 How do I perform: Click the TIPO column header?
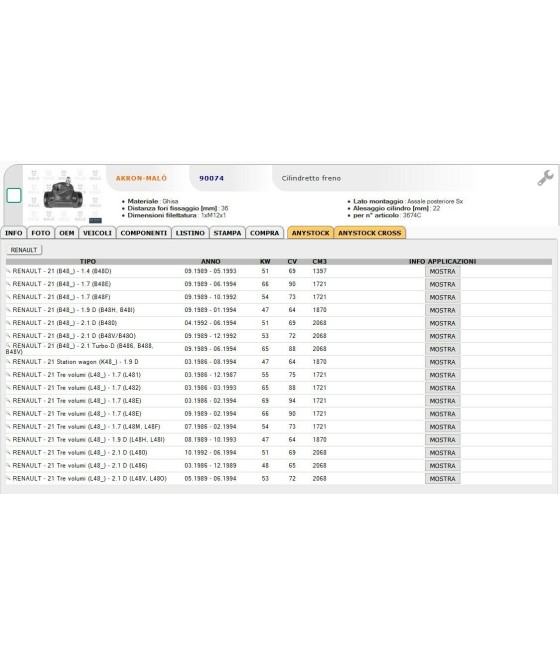[x=88, y=261]
